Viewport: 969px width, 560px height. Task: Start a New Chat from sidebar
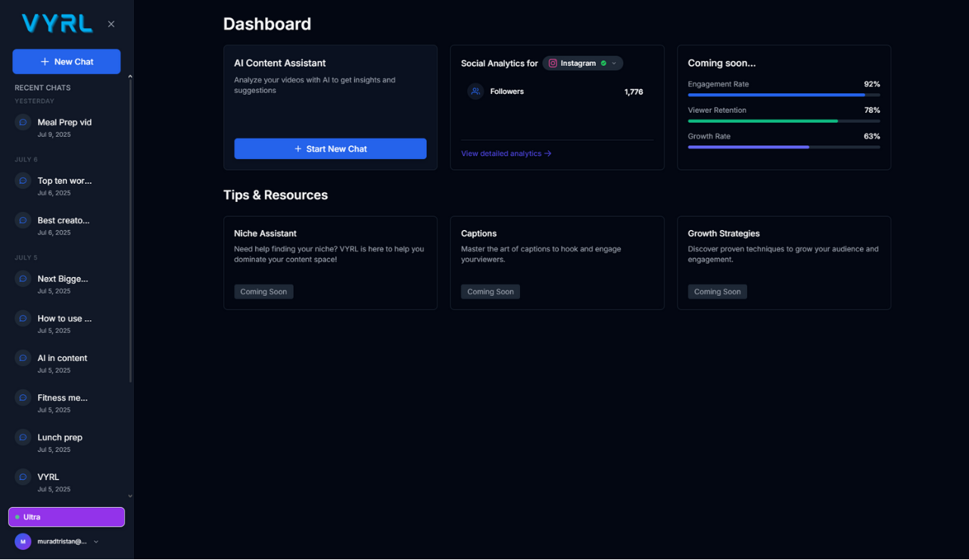pos(67,62)
